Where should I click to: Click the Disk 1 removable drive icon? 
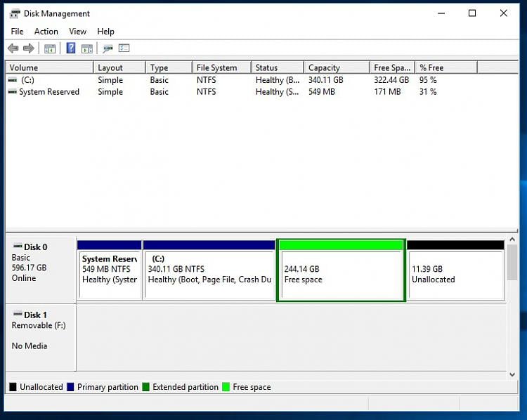point(18,314)
